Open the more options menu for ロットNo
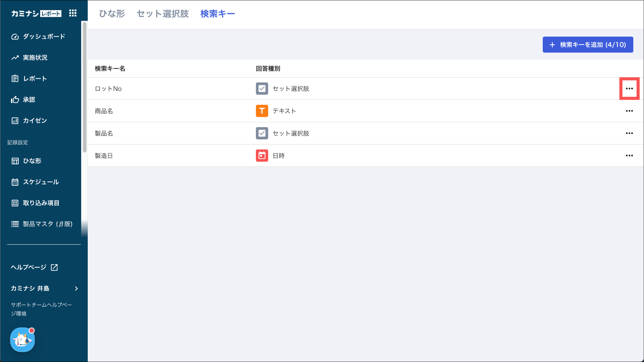 pyautogui.click(x=629, y=89)
